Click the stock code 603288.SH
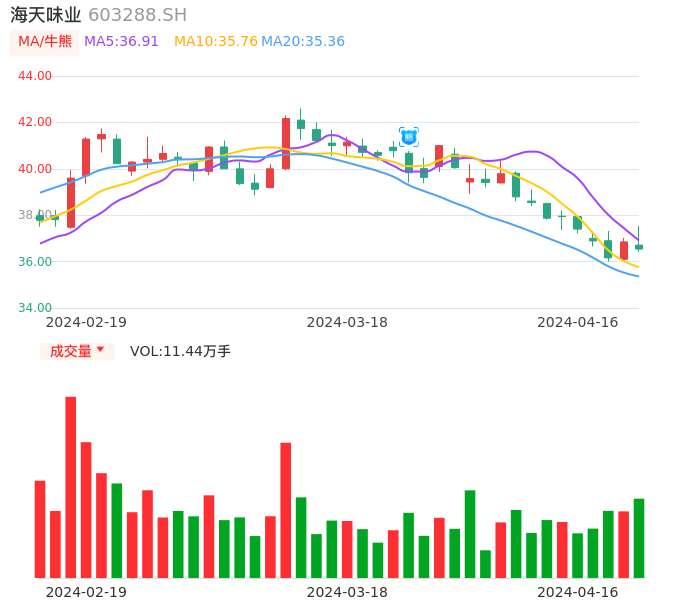 click(x=137, y=15)
